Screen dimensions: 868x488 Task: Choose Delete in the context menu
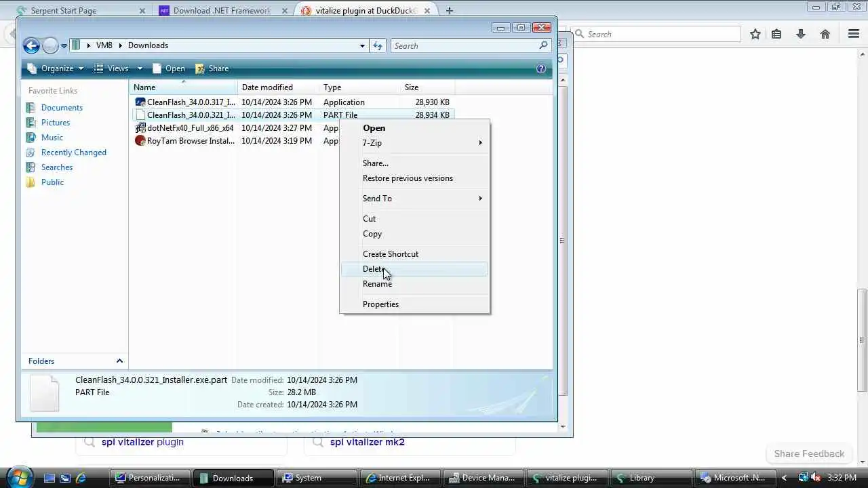coord(414,269)
